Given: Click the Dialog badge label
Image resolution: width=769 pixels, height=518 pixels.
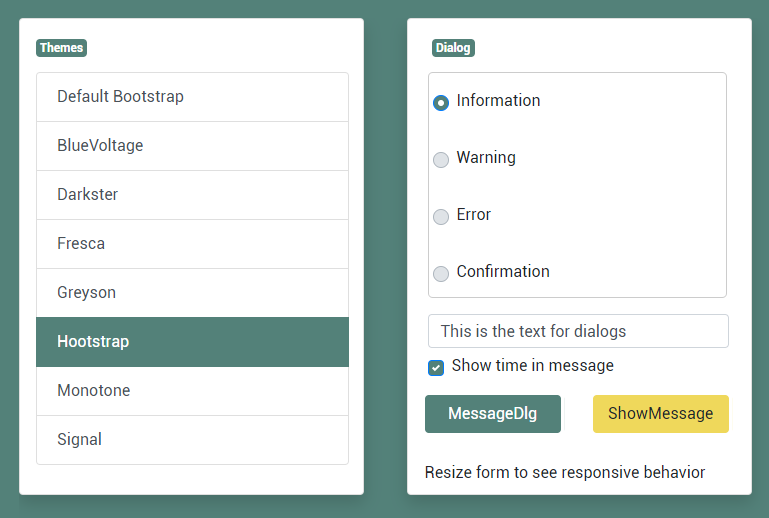Looking at the screenshot, I should pyautogui.click(x=453, y=48).
